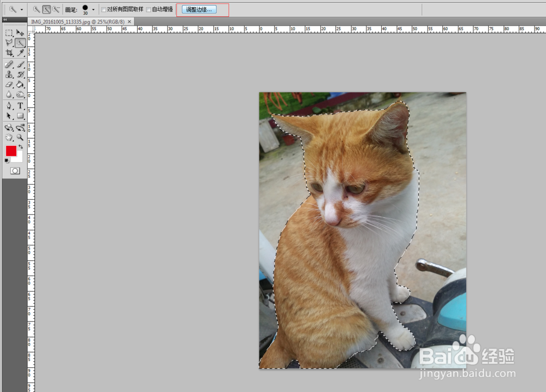Viewport: 546px width, 392px height.
Task: Select the Rectangular Marquee tool
Action: point(9,33)
